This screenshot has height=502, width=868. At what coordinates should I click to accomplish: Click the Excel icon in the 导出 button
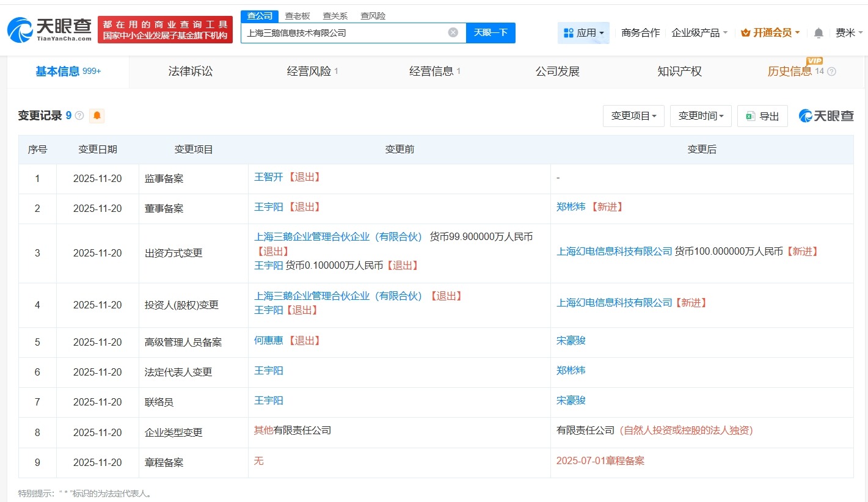point(749,115)
